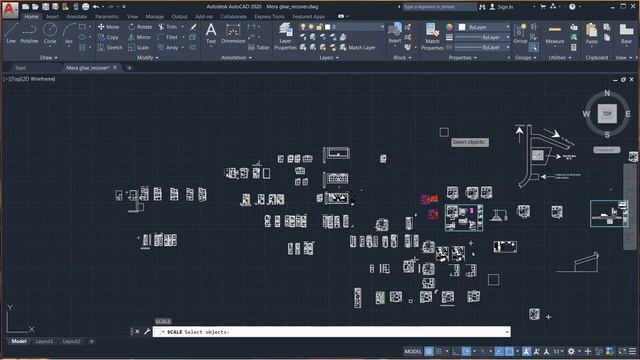Toggle object snap tracking in status bar
Screen dimensions: 640x360
(499, 351)
